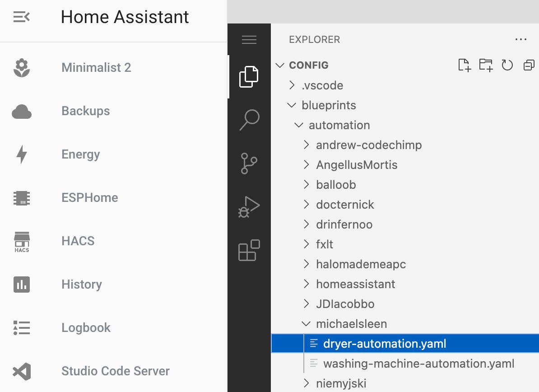
Task: Collapse the Home Assistant sidebar menu icon
Action: [x=21, y=17]
